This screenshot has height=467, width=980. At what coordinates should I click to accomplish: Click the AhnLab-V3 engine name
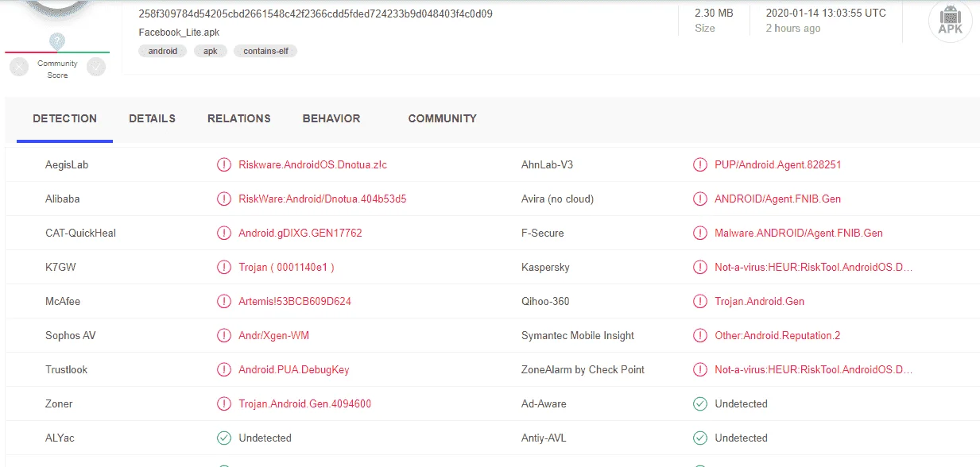pos(547,164)
